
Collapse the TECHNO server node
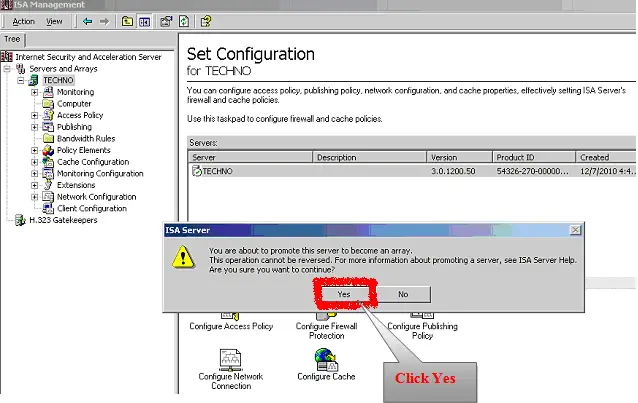(x=21, y=80)
